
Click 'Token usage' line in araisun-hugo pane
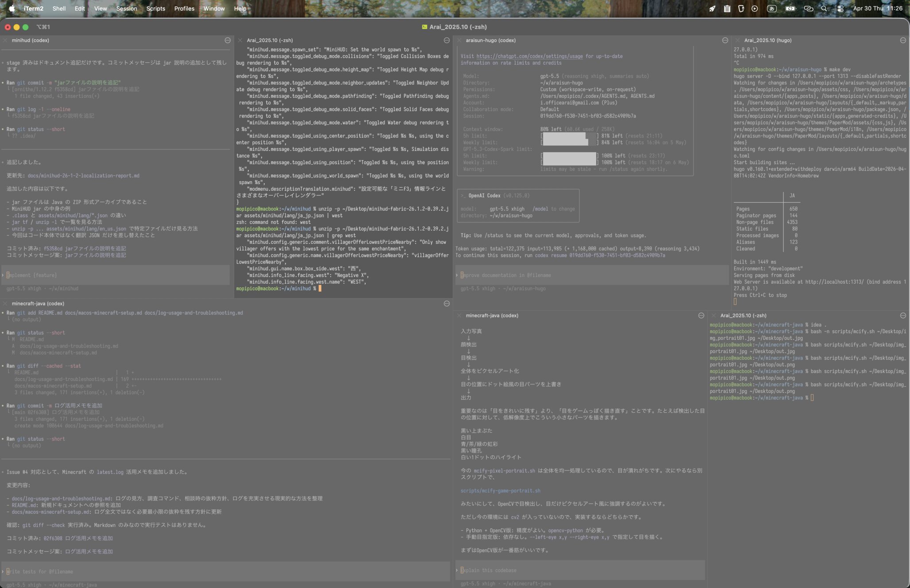coord(578,249)
